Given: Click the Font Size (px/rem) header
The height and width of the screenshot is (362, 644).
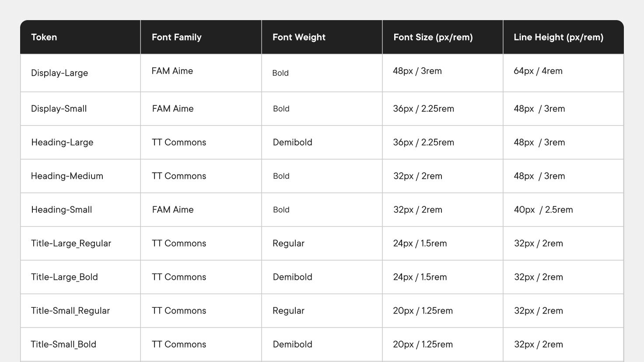Looking at the screenshot, I should [433, 37].
